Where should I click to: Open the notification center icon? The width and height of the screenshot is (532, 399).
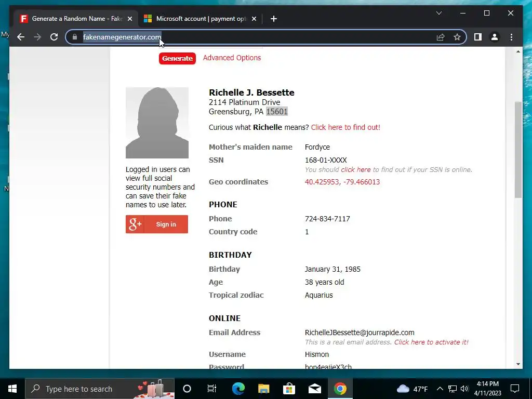tap(515, 389)
